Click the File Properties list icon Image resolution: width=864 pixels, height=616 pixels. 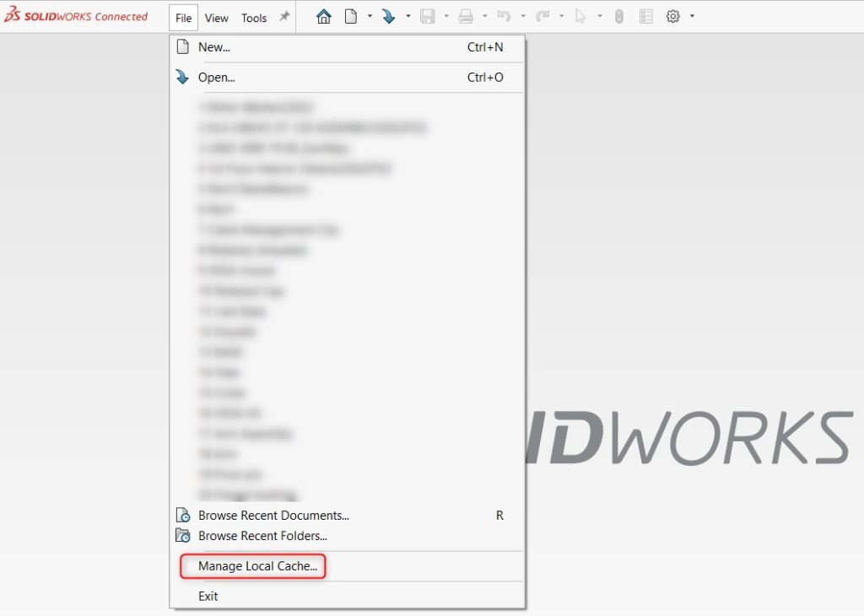pyautogui.click(x=645, y=17)
